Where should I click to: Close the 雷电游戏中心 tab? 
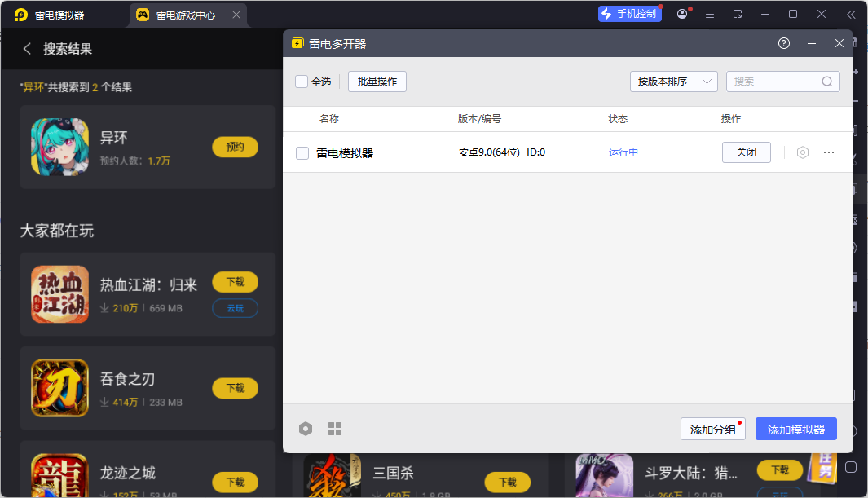[236, 15]
